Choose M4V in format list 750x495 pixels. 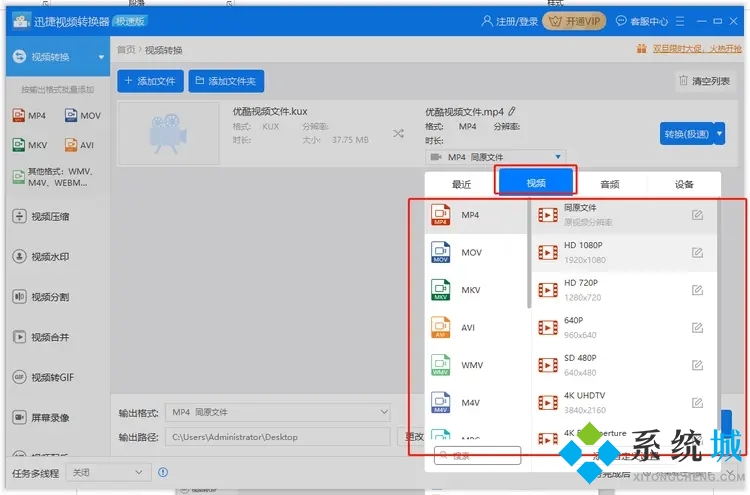pyautogui.click(x=475, y=403)
